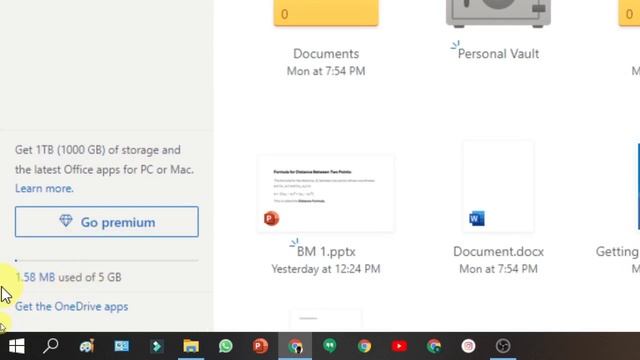Open taskbar Search magnifier

[x=51, y=346]
